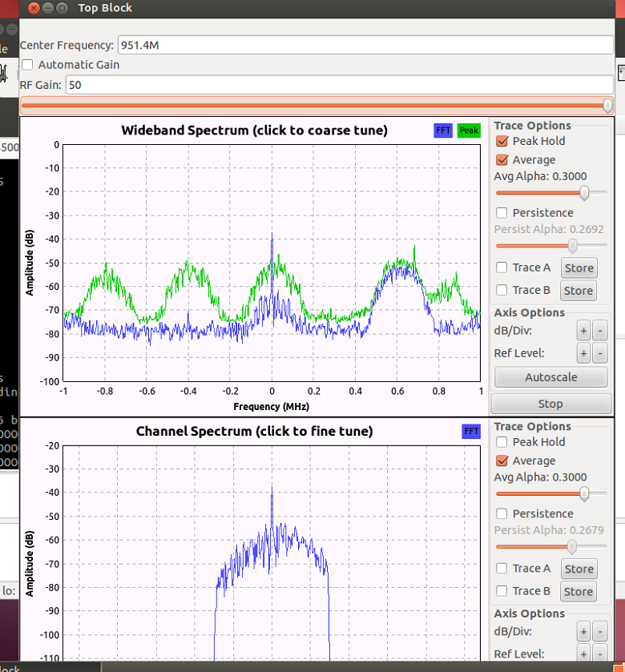Enable the Automatic Gain checkbox
Screen dimensions: 625x672
click(x=28, y=65)
